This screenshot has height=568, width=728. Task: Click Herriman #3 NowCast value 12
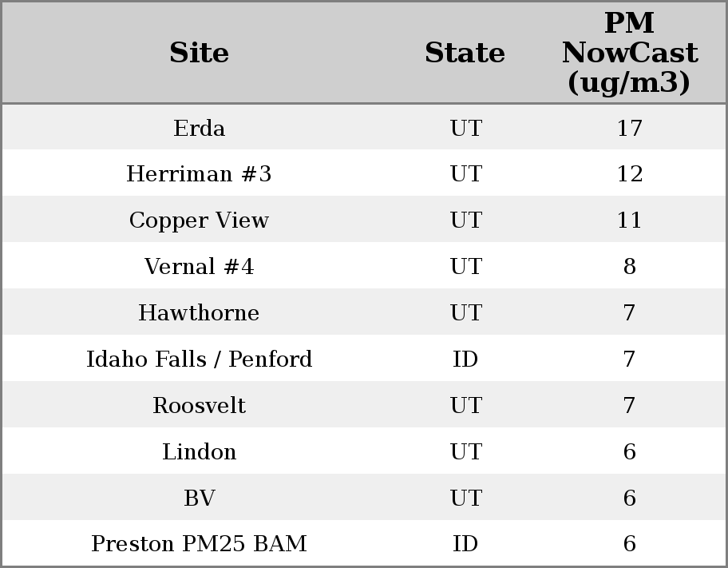click(629, 174)
